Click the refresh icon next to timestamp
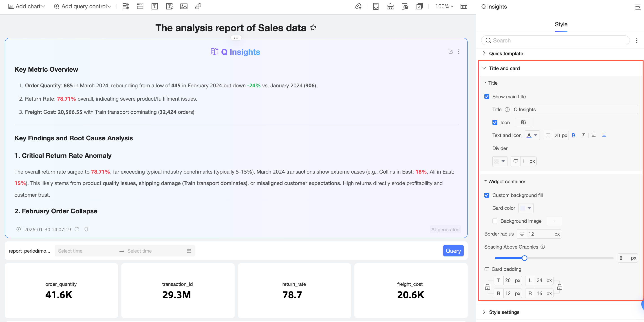The image size is (644, 322). 77,229
